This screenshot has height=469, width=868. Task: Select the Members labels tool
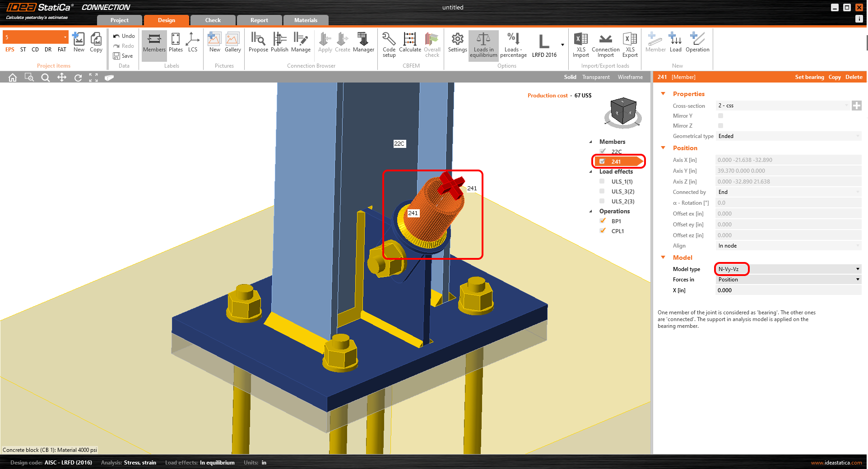click(154, 44)
